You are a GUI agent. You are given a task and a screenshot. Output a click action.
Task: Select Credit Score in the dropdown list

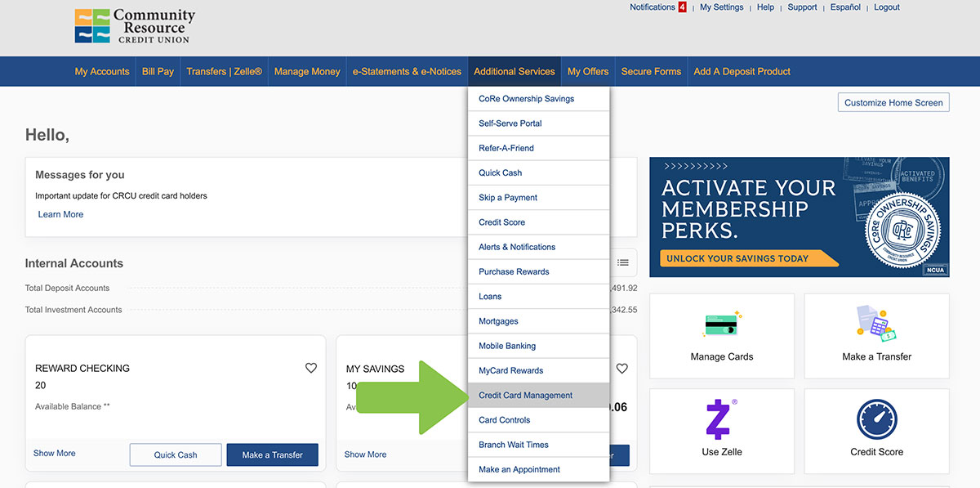coord(539,222)
